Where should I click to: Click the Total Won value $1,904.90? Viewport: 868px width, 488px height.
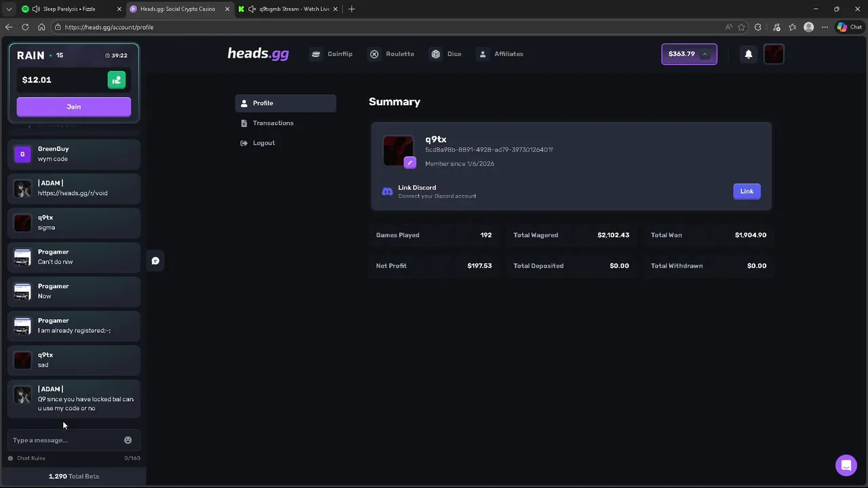pyautogui.click(x=751, y=235)
